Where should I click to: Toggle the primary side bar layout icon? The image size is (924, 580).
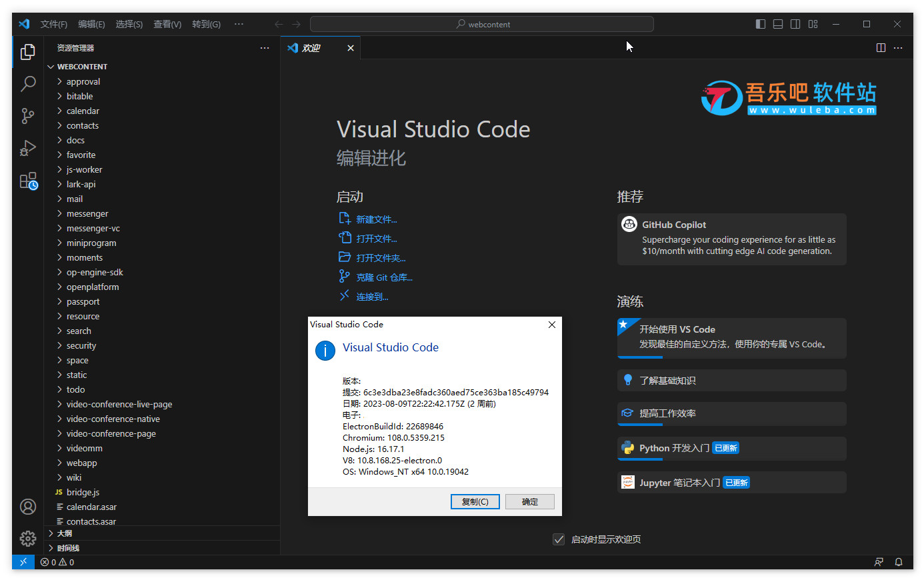pos(761,24)
